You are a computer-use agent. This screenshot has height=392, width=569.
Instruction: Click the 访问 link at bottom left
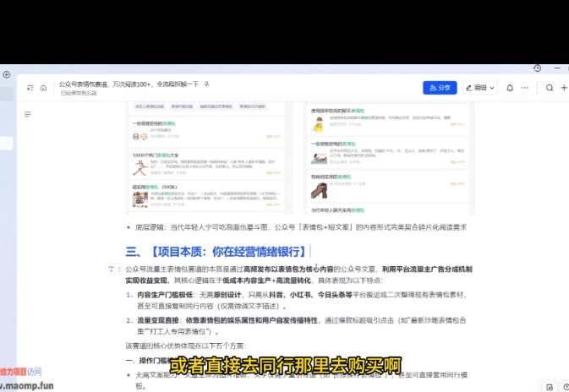pyautogui.click(x=35, y=372)
